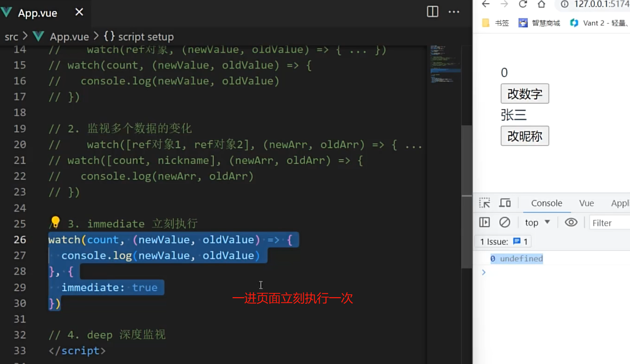Click the 改昵称 button on the page
The width and height of the screenshot is (630, 364).
[525, 136]
